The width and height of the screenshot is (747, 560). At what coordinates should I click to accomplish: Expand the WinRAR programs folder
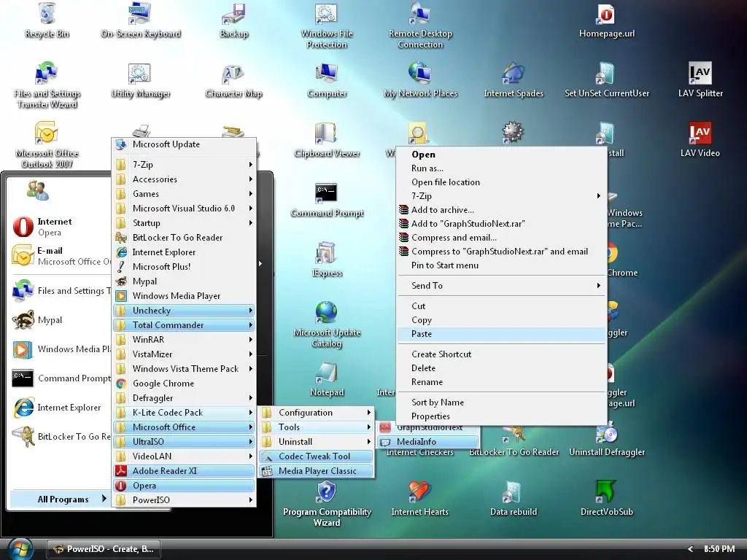point(184,340)
